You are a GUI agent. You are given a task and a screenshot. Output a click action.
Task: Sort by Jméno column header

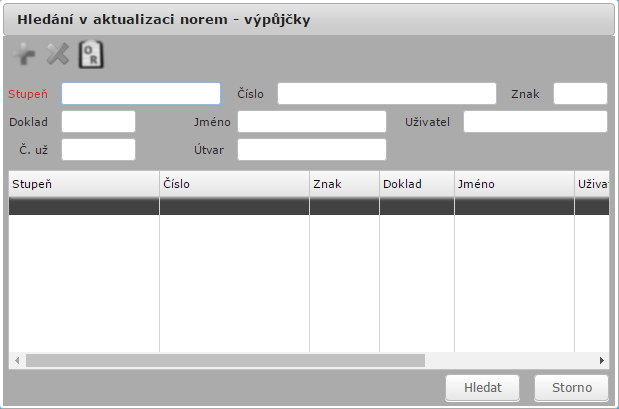[x=514, y=184]
